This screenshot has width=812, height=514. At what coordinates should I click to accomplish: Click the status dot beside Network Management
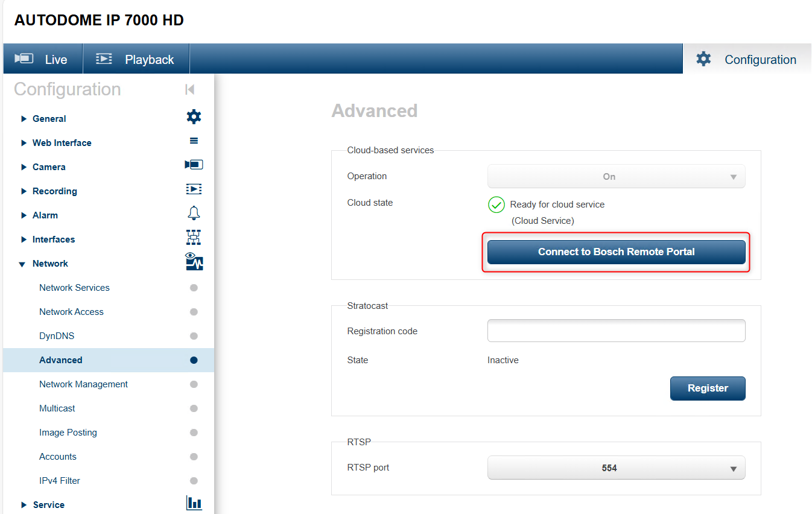click(194, 384)
